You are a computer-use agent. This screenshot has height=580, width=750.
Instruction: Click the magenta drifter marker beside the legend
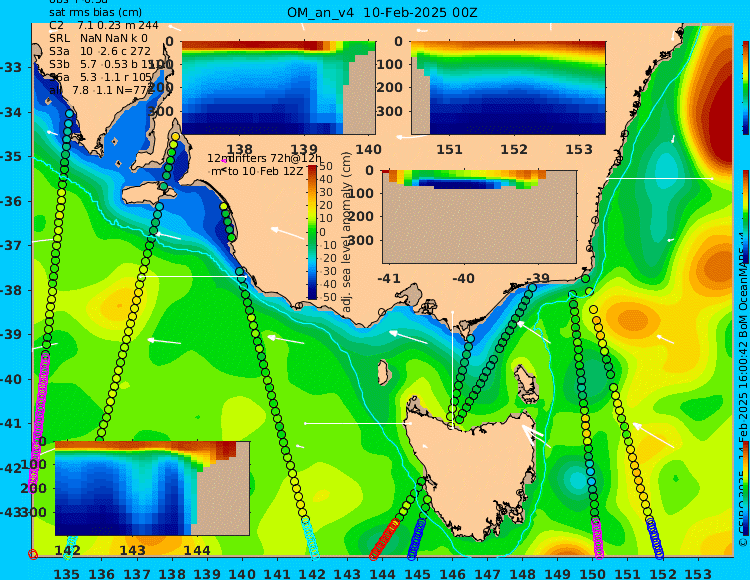[x=224, y=161]
